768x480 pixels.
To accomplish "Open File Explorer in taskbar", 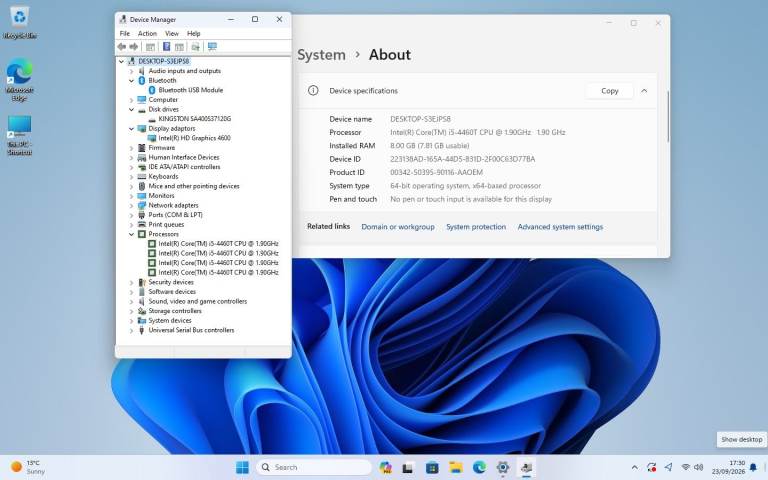I will click(456, 468).
